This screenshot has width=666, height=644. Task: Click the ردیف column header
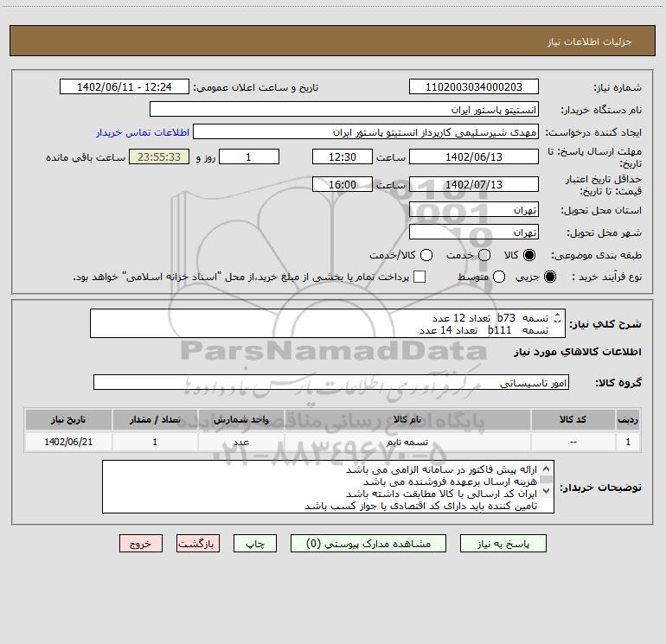pos(628,419)
